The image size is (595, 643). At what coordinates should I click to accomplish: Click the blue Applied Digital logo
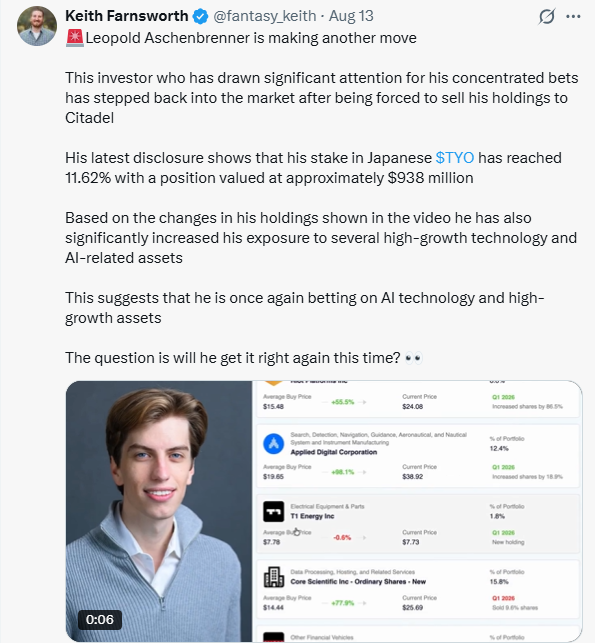click(274, 444)
